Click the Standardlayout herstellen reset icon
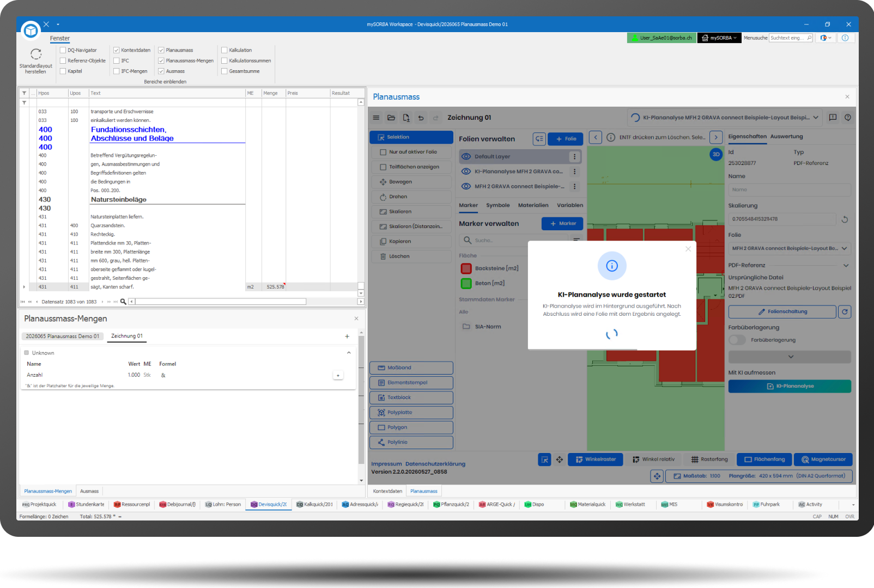The width and height of the screenshot is (874, 588). (x=36, y=54)
